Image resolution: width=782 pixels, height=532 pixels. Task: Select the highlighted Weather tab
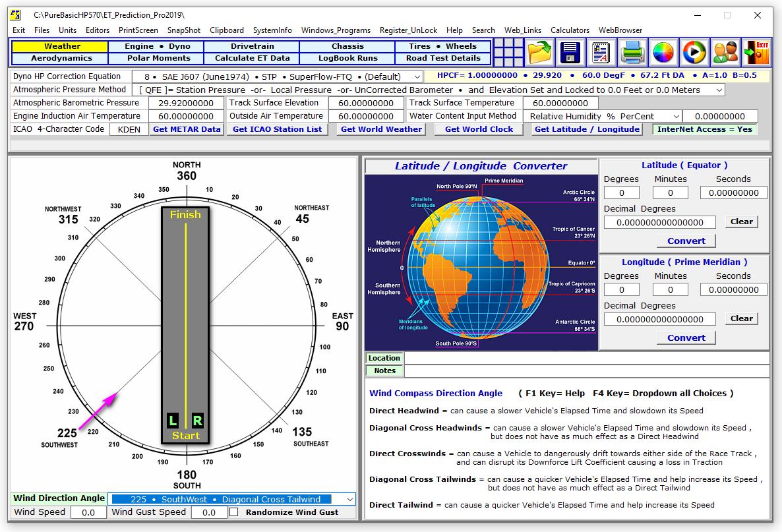61,46
